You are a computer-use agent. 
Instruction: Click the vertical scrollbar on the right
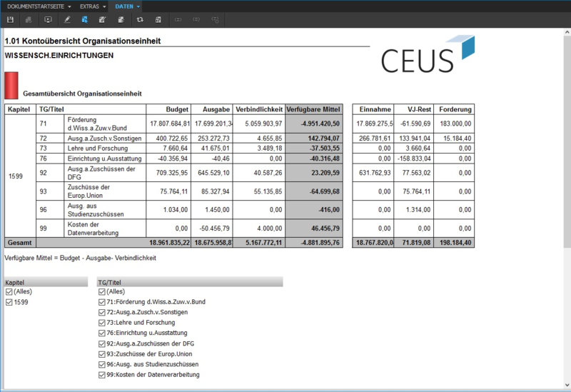point(567,143)
